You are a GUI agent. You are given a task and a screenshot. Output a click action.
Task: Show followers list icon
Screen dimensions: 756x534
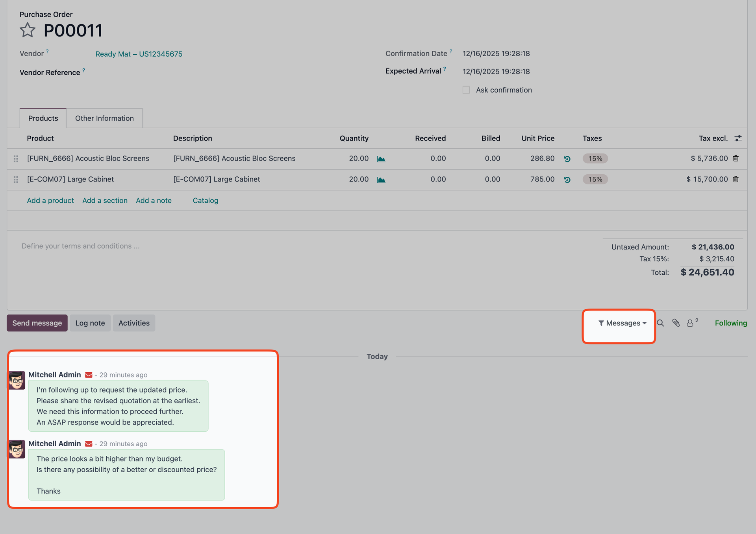(x=691, y=323)
